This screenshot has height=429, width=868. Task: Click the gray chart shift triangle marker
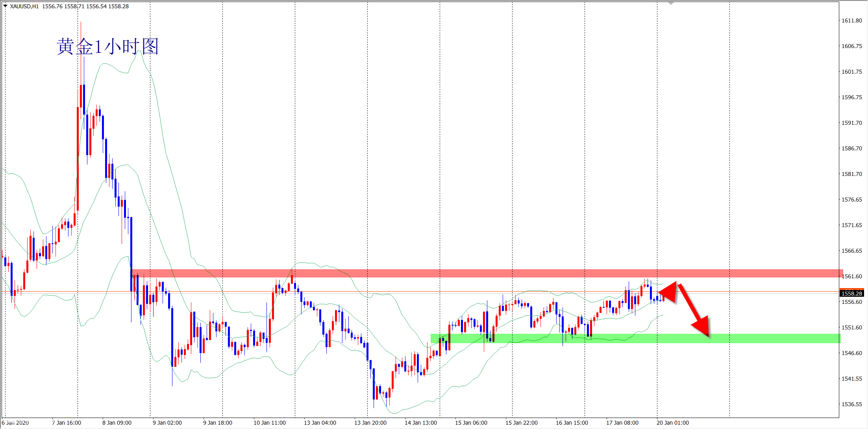[671, 3]
